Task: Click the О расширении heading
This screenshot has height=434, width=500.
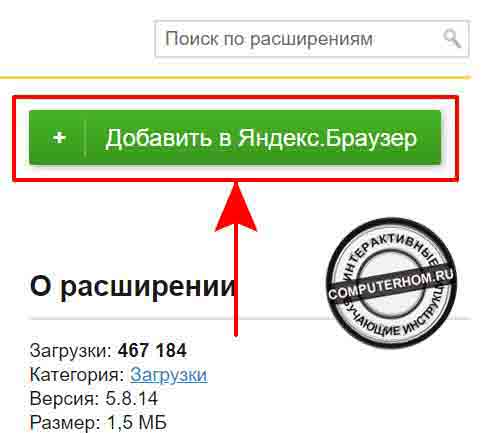Action: (x=132, y=286)
